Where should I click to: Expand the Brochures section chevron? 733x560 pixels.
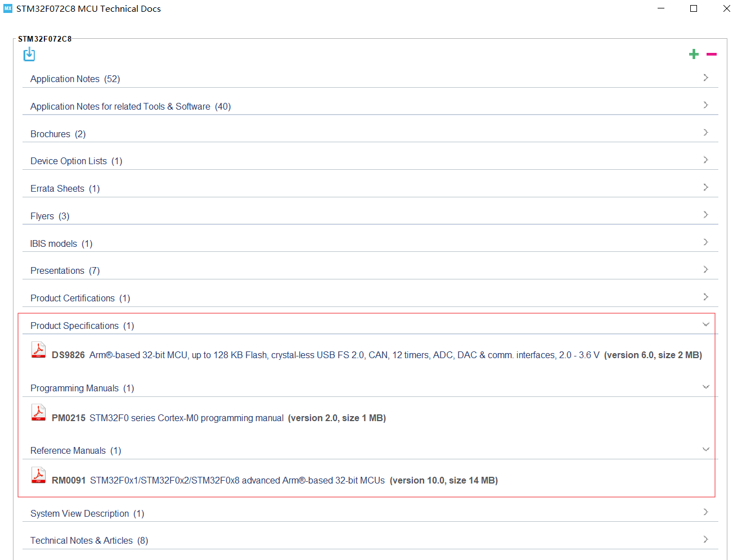coord(705,133)
